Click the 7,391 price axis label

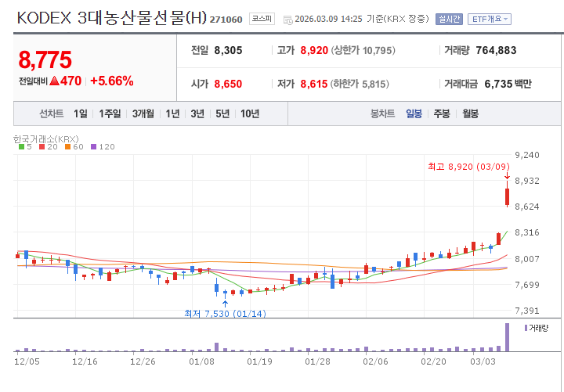pyautogui.click(x=527, y=311)
